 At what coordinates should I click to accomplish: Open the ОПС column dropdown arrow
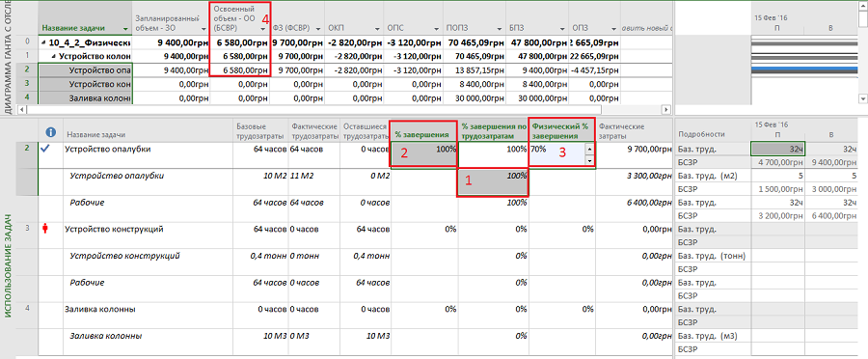click(x=437, y=28)
